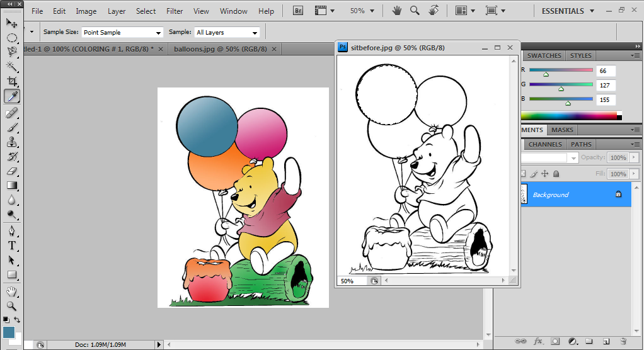Switch to balloons.jpg document tab
Image resolution: width=644 pixels, height=350 pixels.
220,49
